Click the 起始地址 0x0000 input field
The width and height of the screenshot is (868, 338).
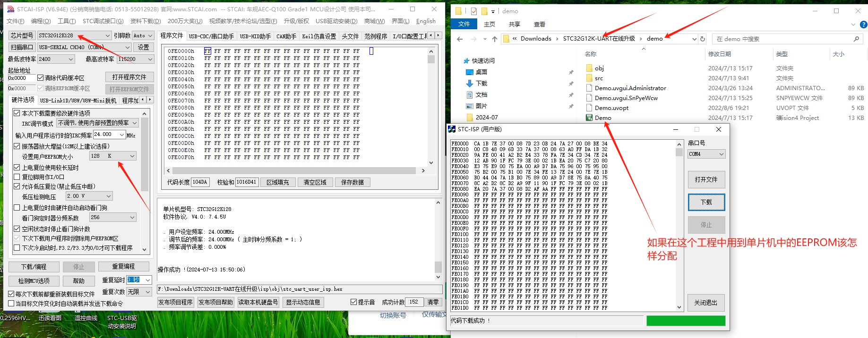(x=21, y=78)
